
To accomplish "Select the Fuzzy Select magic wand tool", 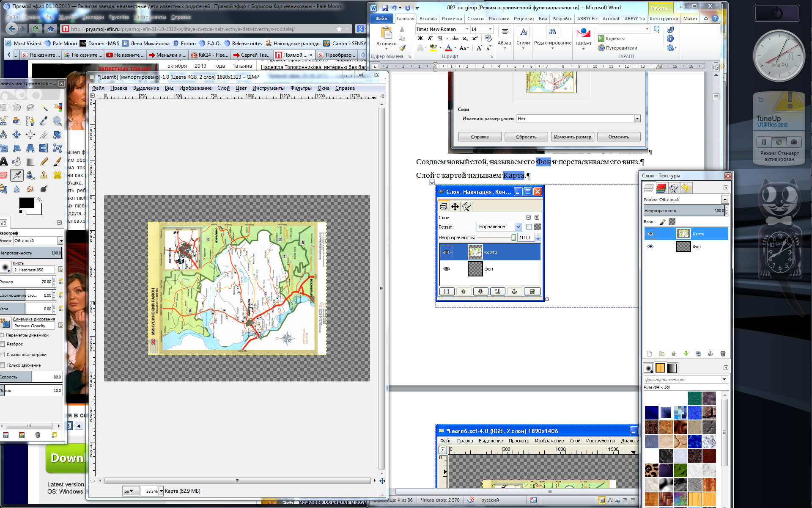I will pyautogui.click(x=44, y=108).
